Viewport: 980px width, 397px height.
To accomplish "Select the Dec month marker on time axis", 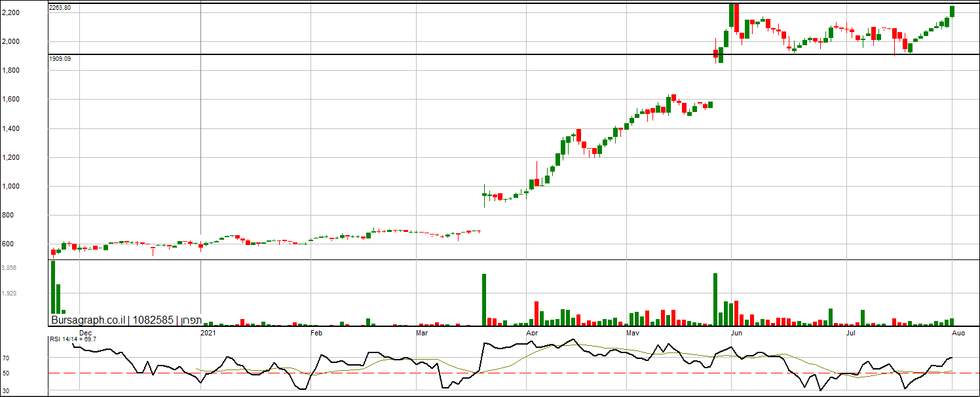I will click(x=85, y=333).
